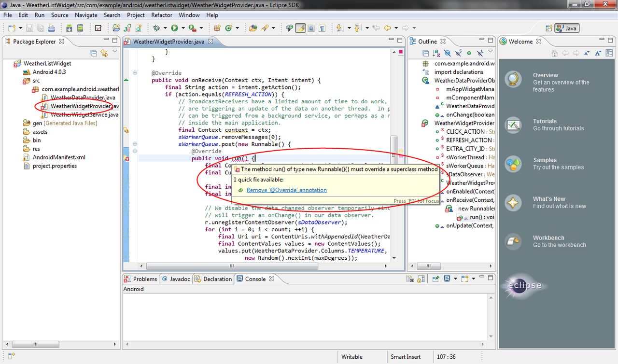618x364 pixels.
Task: Toggle Mark Occurrences highlighter button
Action: (x=300, y=28)
